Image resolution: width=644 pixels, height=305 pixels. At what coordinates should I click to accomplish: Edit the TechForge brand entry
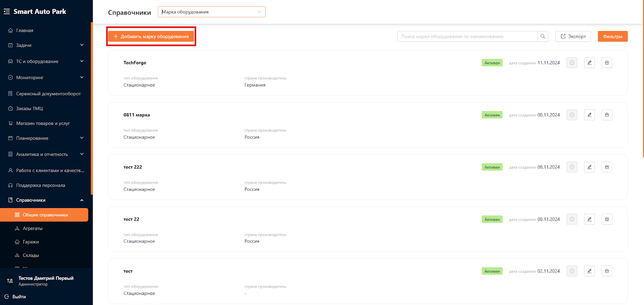coord(589,63)
